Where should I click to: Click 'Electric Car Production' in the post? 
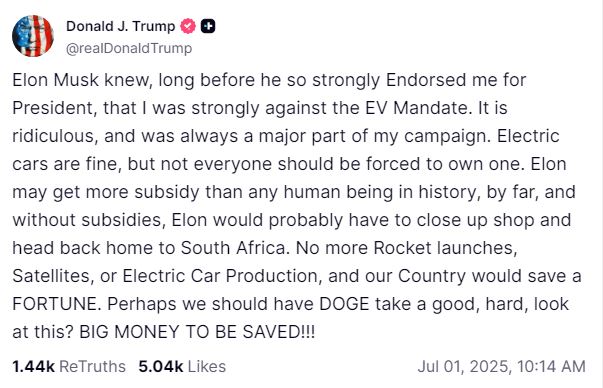pos(222,276)
